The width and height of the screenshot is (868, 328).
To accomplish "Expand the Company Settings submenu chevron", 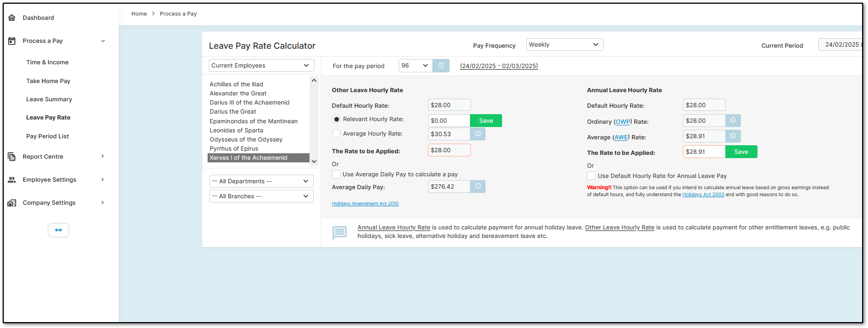I will pyautogui.click(x=103, y=203).
